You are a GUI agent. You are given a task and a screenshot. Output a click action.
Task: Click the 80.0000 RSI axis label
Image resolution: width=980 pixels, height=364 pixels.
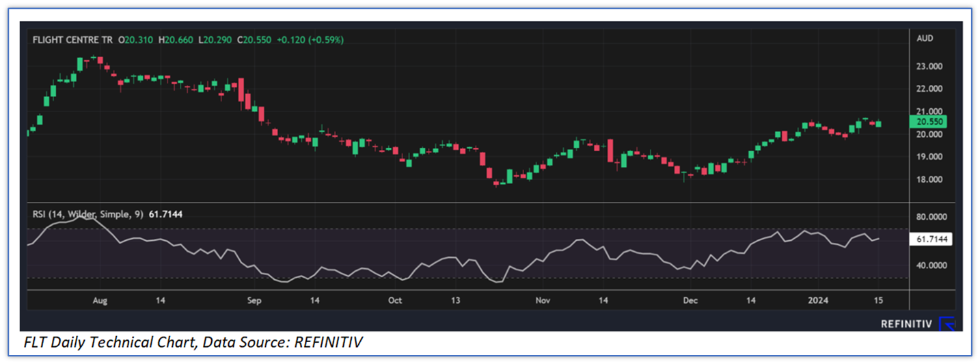(932, 217)
